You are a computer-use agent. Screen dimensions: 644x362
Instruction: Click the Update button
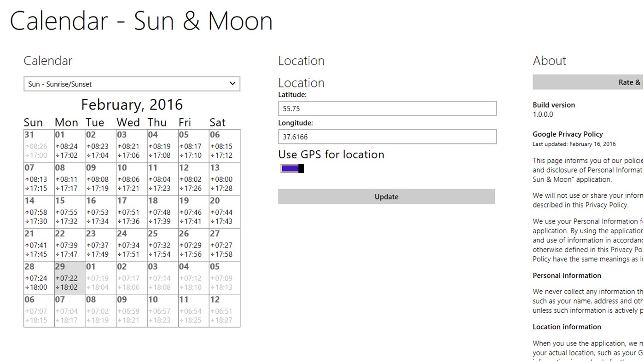point(386,196)
